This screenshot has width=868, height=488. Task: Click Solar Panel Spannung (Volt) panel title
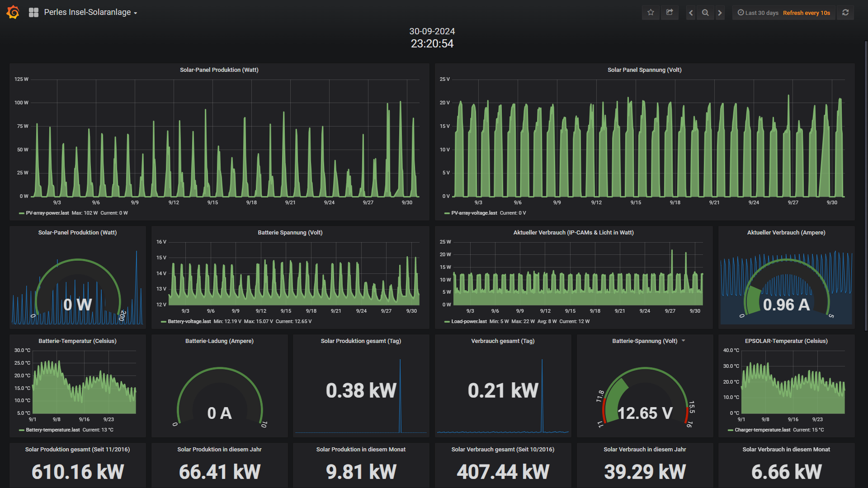tap(644, 70)
